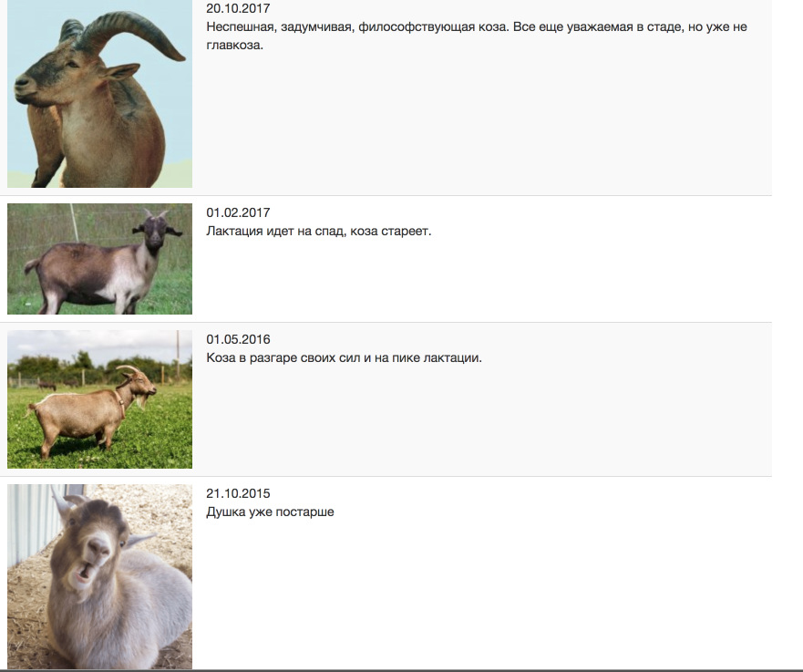This screenshot has height=672, width=803.
Task: Click the text 'Лактация идет на спад, коза стареет.'
Action: (x=318, y=231)
